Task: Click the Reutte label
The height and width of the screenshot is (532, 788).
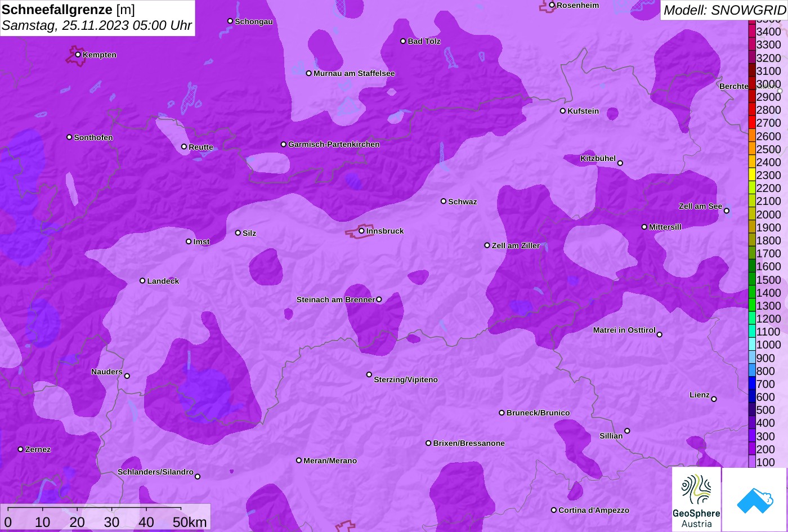Action: (201, 147)
